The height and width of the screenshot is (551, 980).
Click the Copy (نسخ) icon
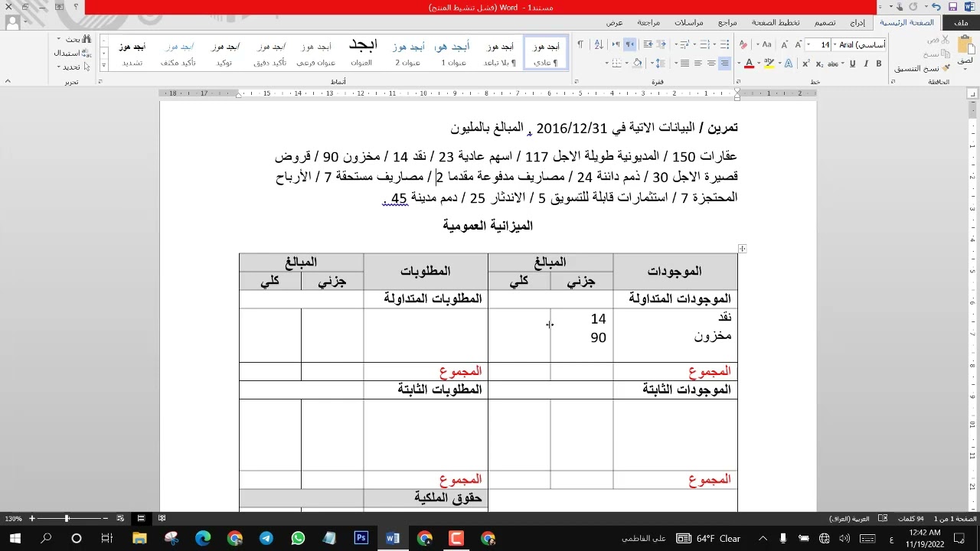945,54
